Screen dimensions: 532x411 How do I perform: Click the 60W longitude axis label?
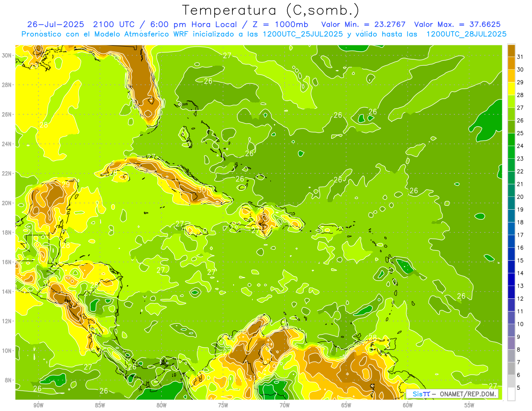(408, 405)
